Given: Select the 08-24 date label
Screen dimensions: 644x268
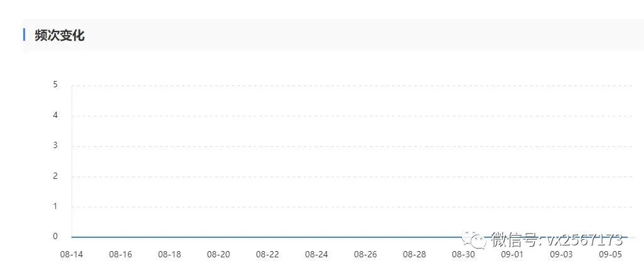Looking at the screenshot, I should pos(316,254).
